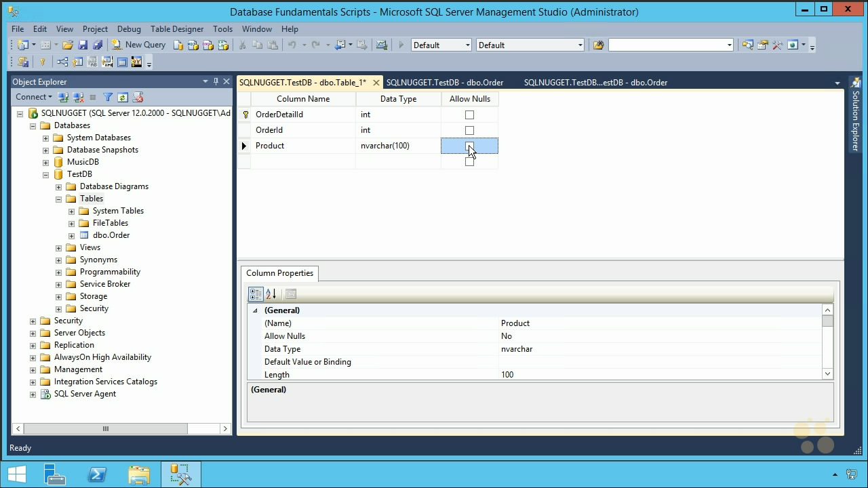Select the Integration Services Catalogs node
The image size is (868, 488).
click(105, 382)
